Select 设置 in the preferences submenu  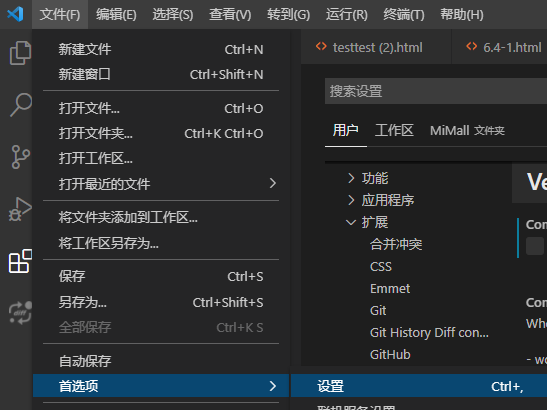pyautogui.click(x=419, y=386)
